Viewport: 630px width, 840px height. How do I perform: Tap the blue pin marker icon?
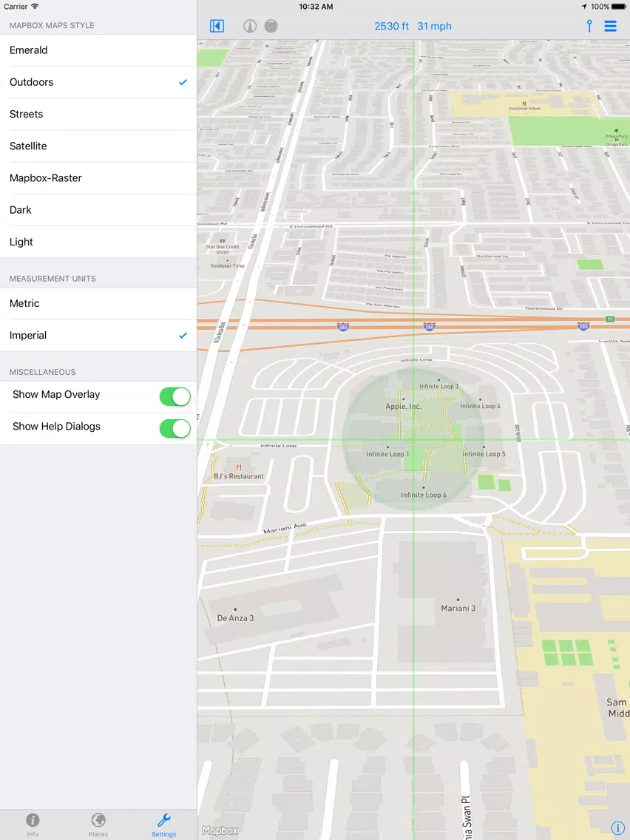click(x=589, y=26)
